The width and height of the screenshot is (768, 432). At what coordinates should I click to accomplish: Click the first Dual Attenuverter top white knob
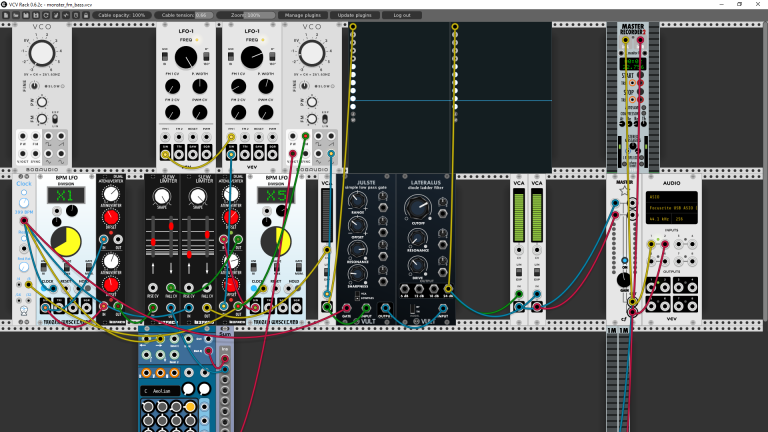click(111, 194)
